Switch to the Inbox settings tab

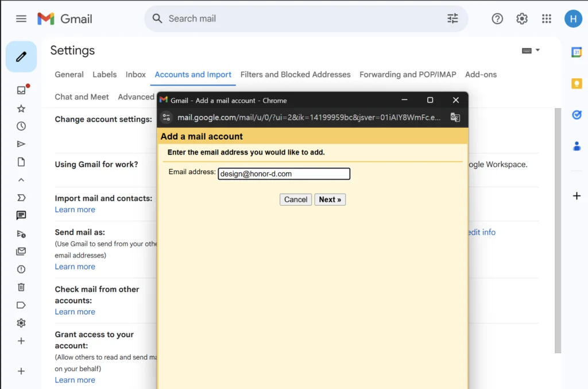(136, 74)
